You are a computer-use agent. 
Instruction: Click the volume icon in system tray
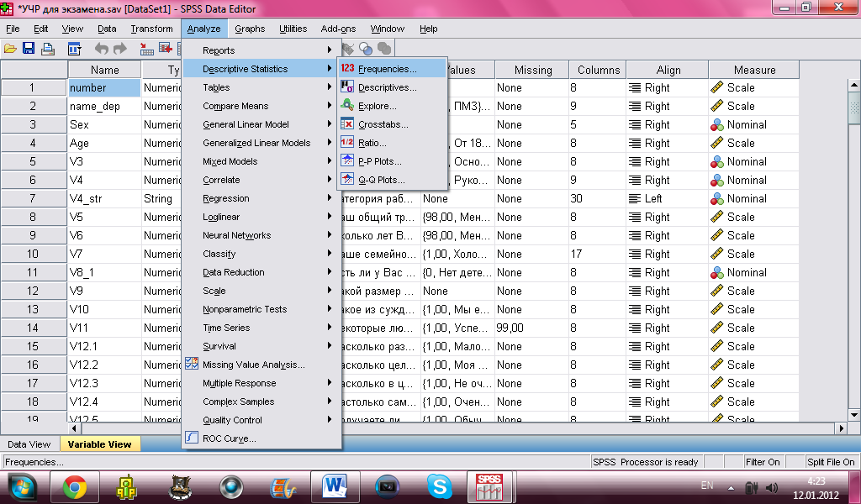tap(772, 487)
